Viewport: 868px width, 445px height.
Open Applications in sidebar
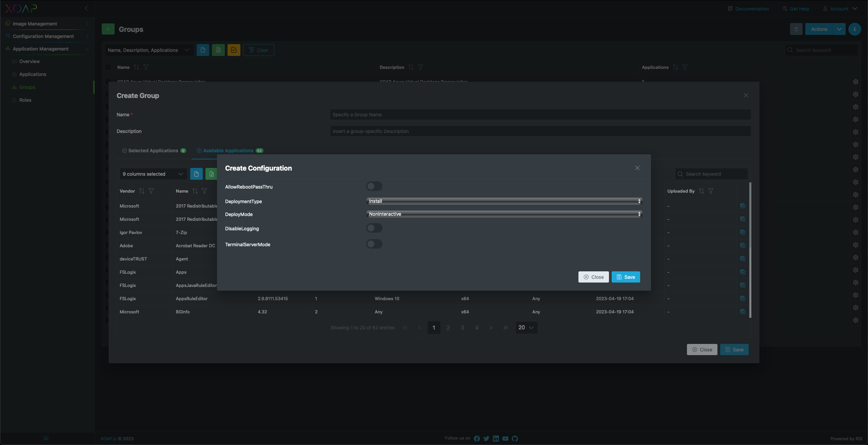tap(33, 74)
